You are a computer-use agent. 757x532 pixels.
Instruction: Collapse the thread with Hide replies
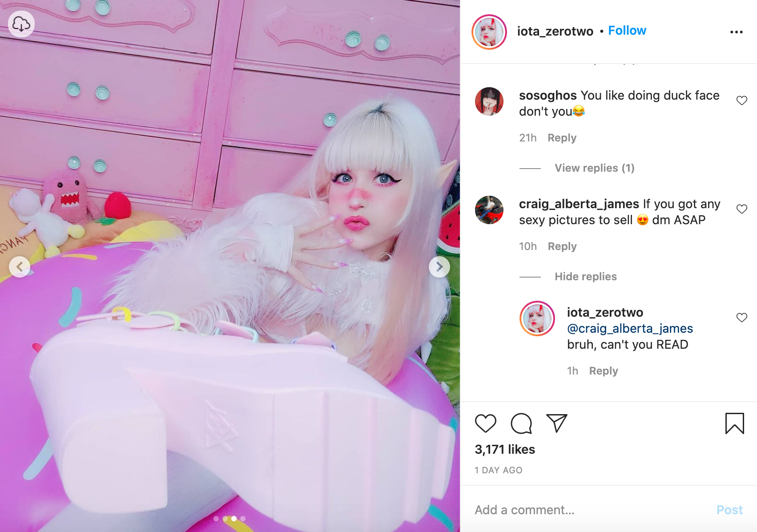pos(585,277)
